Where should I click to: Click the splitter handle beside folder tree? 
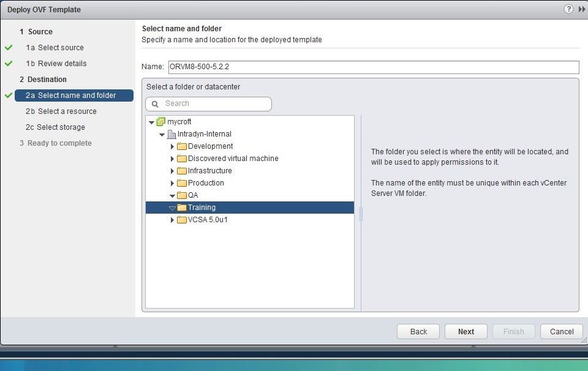(x=361, y=214)
